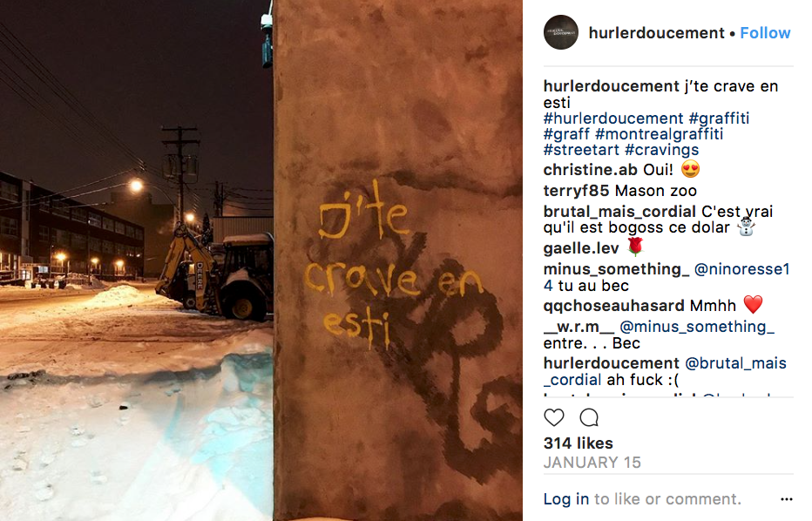The height and width of the screenshot is (521, 812).
Task: View christine.ab's profile
Action: (591, 169)
